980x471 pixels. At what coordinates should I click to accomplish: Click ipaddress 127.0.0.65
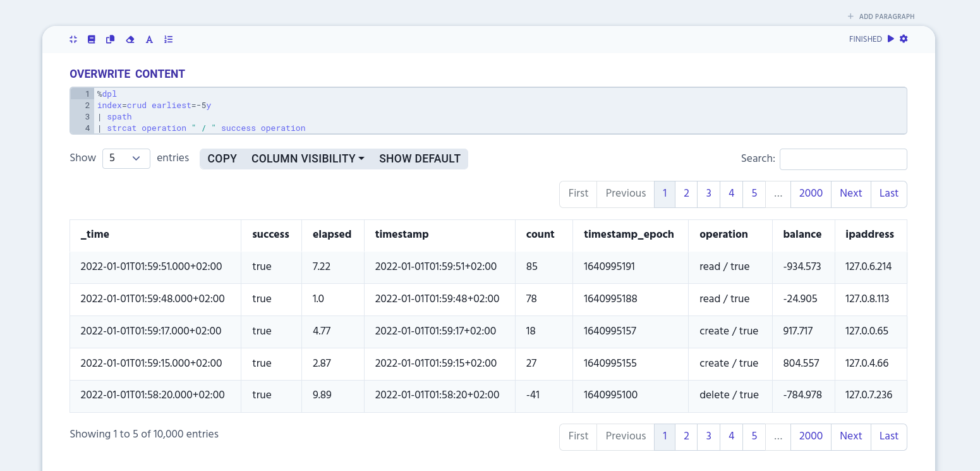867,331
